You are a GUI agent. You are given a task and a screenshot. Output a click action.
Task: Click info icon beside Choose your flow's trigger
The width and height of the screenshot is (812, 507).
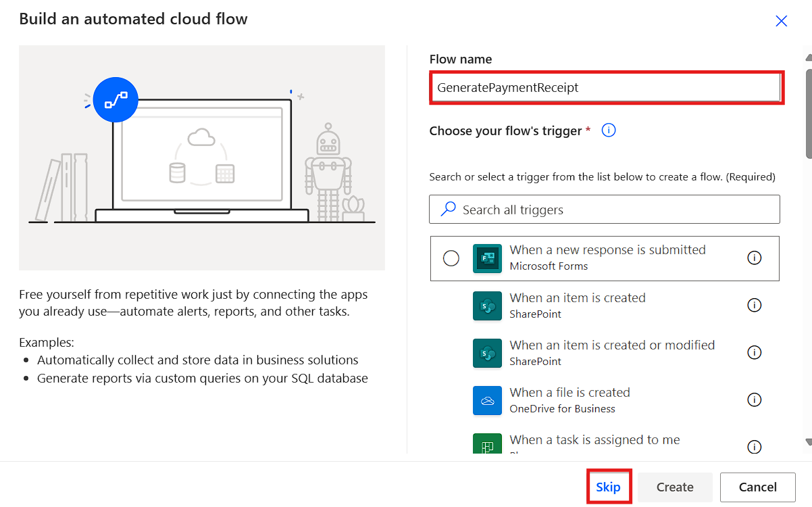click(x=609, y=130)
